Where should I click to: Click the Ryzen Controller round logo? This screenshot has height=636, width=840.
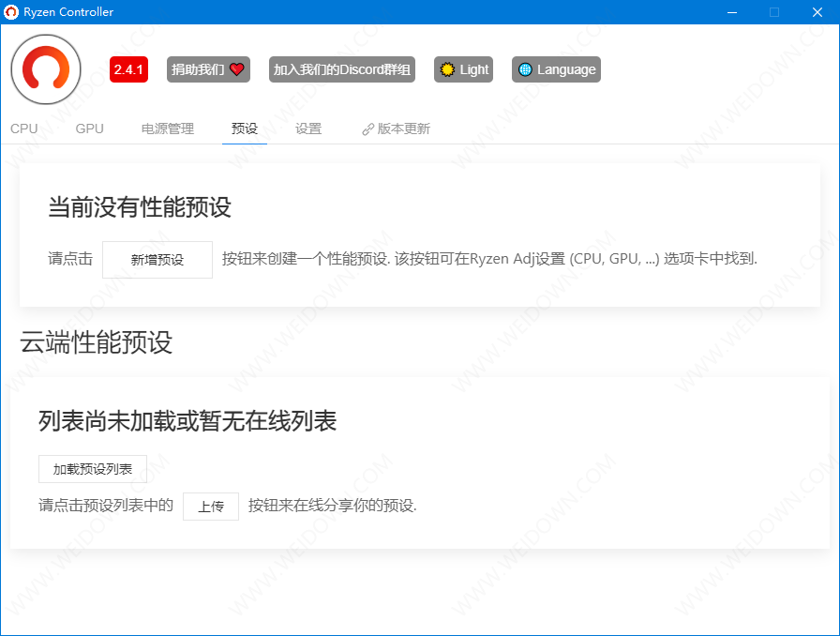pos(46,69)
